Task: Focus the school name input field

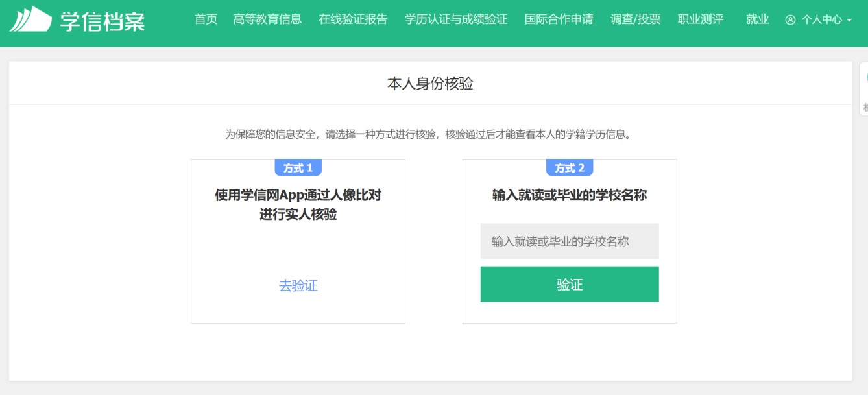Action: pyautogui.click(x=569, y=241)
